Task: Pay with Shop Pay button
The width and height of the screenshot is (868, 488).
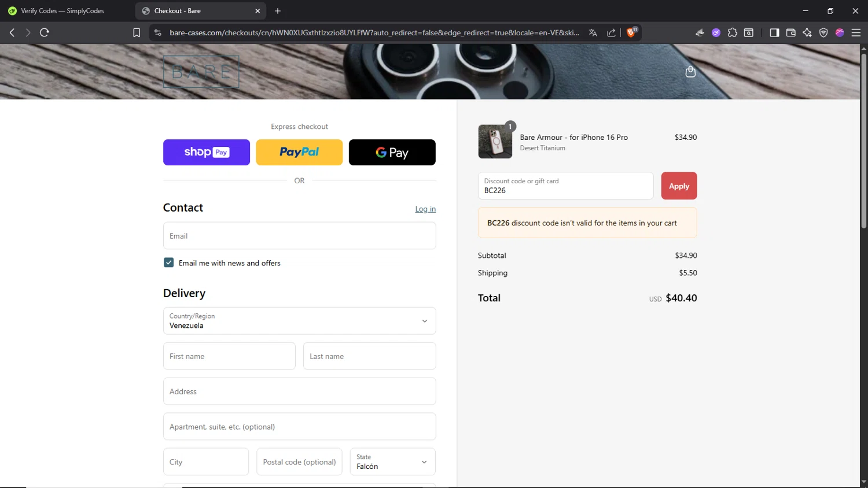Action: click(x=207, y=152)
